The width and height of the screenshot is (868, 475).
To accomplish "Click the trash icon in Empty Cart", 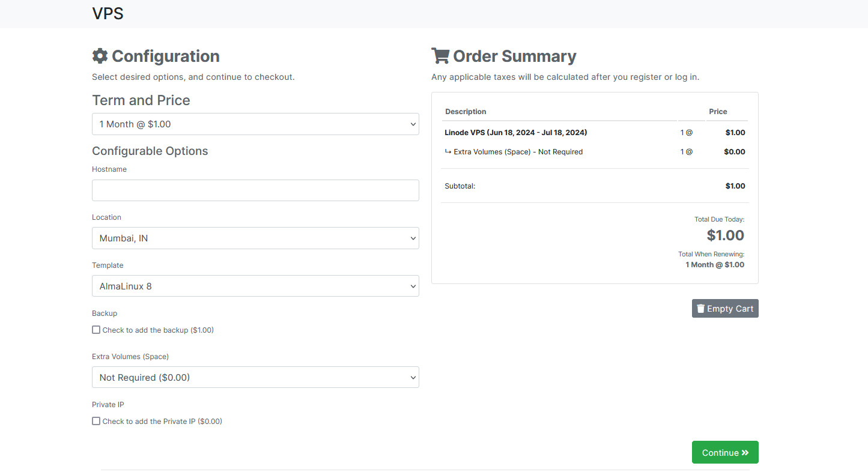I will click(700, 309).
